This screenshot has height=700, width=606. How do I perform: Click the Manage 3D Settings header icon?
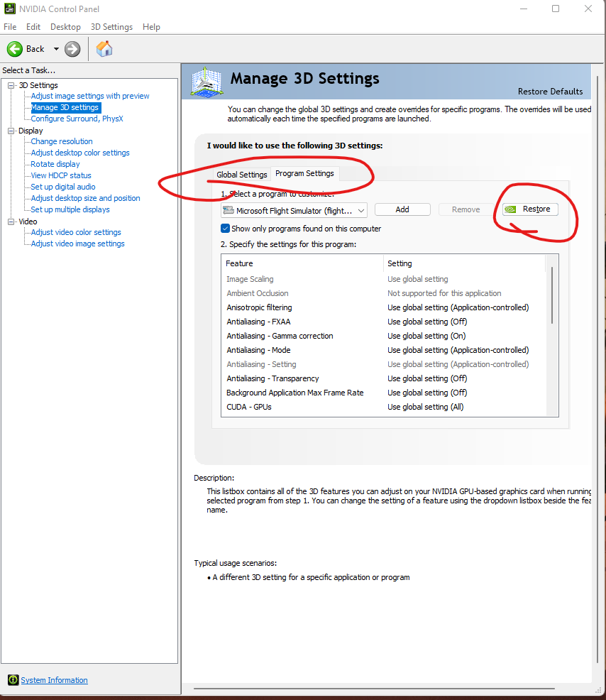coord(206,82)
